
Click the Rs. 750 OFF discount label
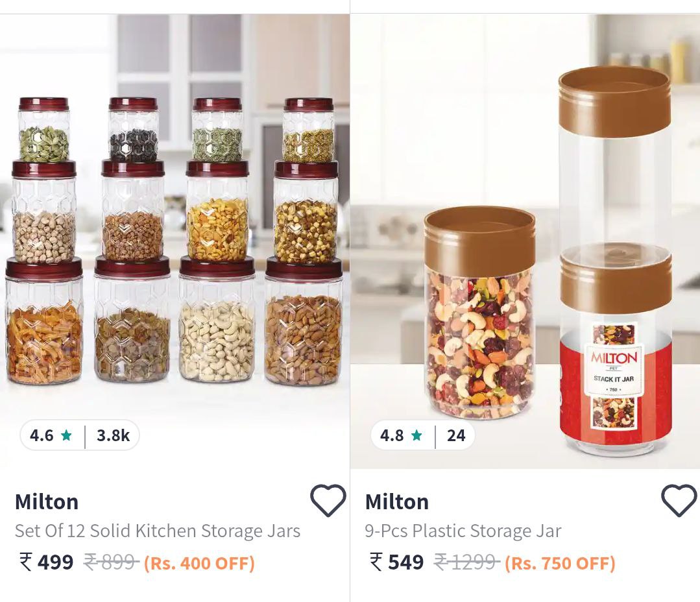(560, 562)
